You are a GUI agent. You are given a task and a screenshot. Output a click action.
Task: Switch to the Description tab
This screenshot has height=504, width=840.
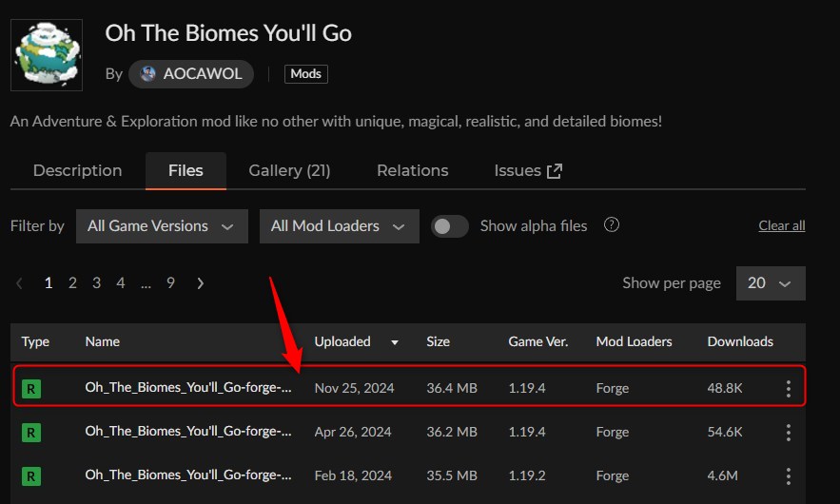(77, 171)
